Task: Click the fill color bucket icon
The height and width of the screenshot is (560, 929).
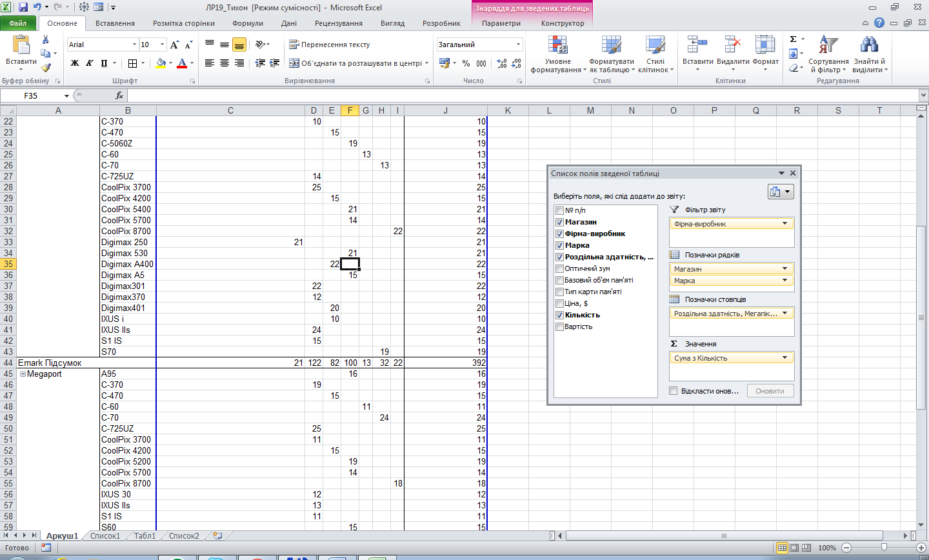Action: pyautogui.click(x=161, y=63)
